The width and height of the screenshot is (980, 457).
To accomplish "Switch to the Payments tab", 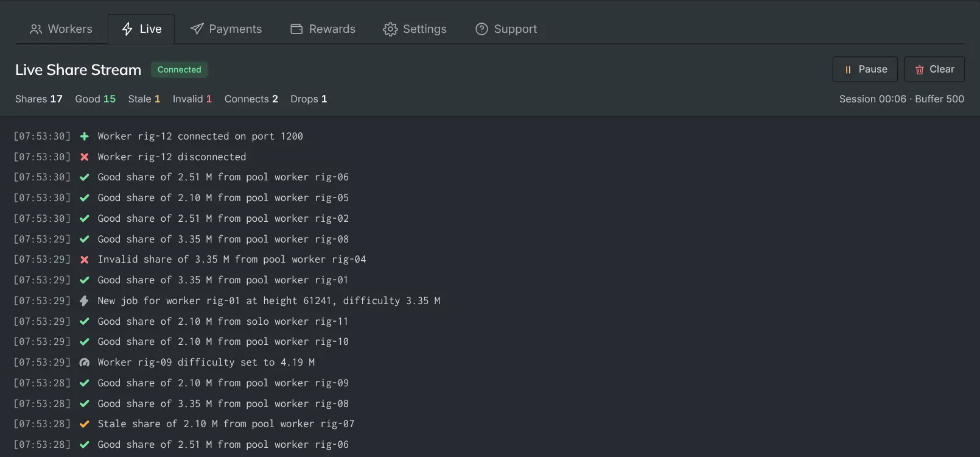I will pos(226,29).
